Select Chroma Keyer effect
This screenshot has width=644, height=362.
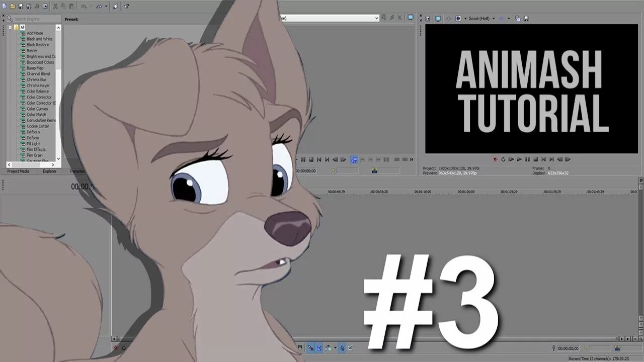coord(38,85)
